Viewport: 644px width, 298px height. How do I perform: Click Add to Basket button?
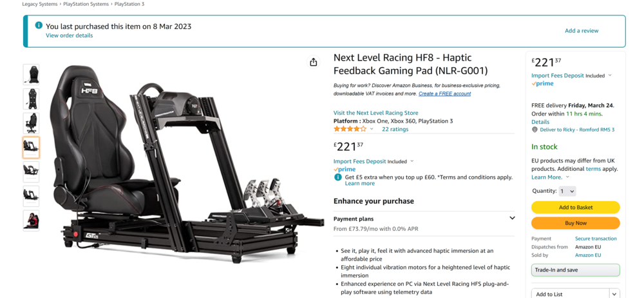[x=575, y=208]
